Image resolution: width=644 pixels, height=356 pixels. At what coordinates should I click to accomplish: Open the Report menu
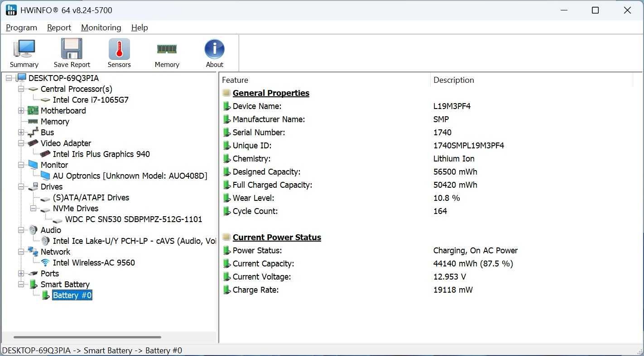pos(59,28)
